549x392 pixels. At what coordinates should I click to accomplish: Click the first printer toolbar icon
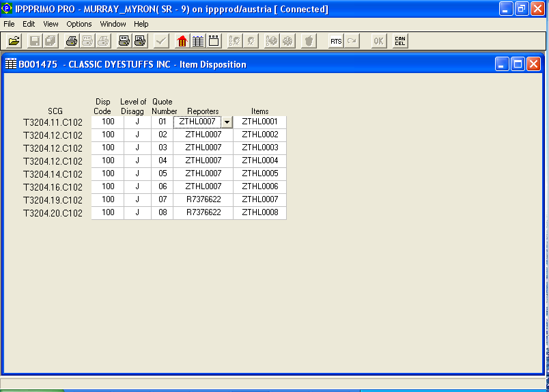72,42
